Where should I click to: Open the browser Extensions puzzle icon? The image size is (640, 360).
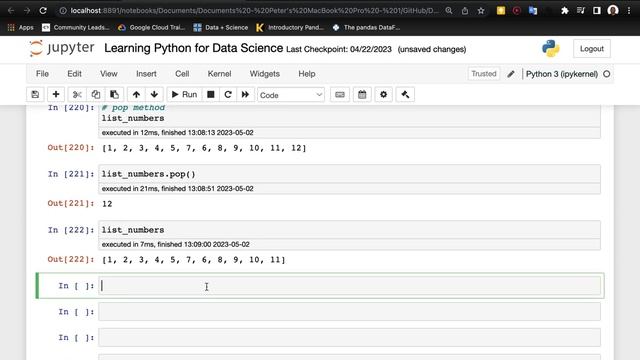[x=564, y=11]
